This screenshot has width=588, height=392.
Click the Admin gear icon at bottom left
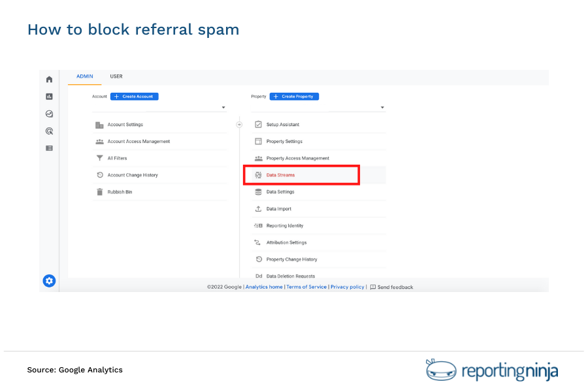[49, 280]
